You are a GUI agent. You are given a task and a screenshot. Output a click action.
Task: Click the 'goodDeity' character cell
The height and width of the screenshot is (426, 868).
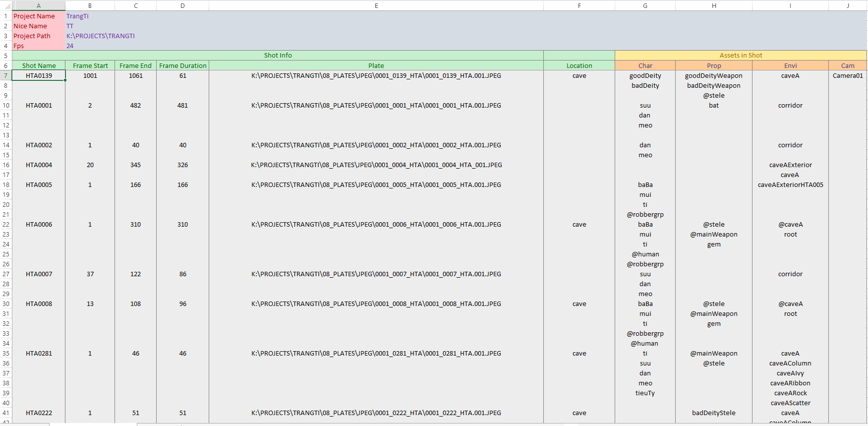pyautogui.click(x=645, y=75)
